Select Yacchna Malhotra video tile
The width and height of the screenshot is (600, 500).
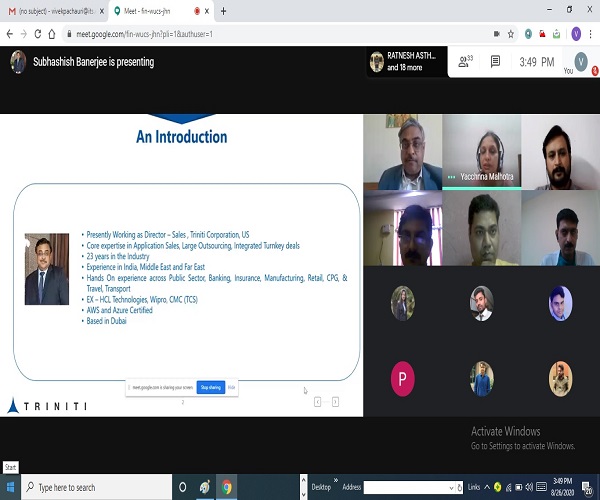481,152
